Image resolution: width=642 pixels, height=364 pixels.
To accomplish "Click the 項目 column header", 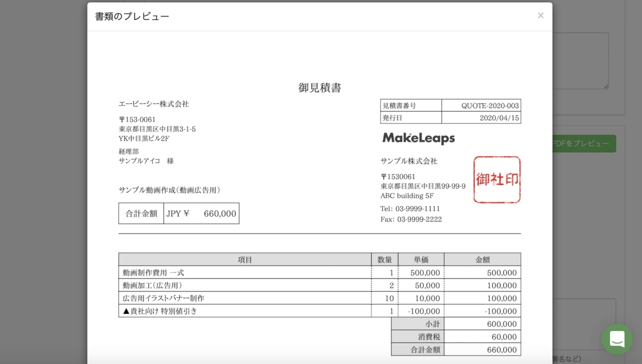I will click(244, 260).
